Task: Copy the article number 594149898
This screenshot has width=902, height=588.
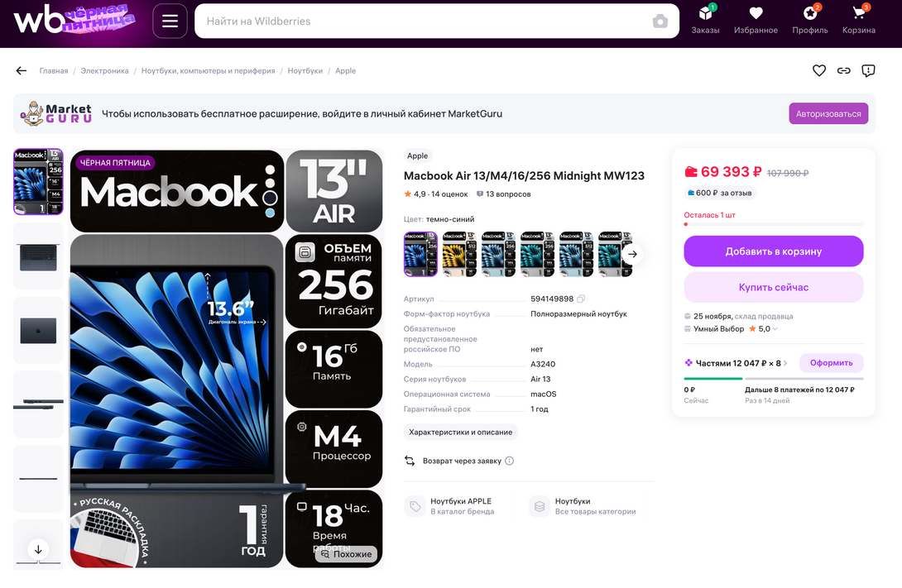Action: click(581, 299)
